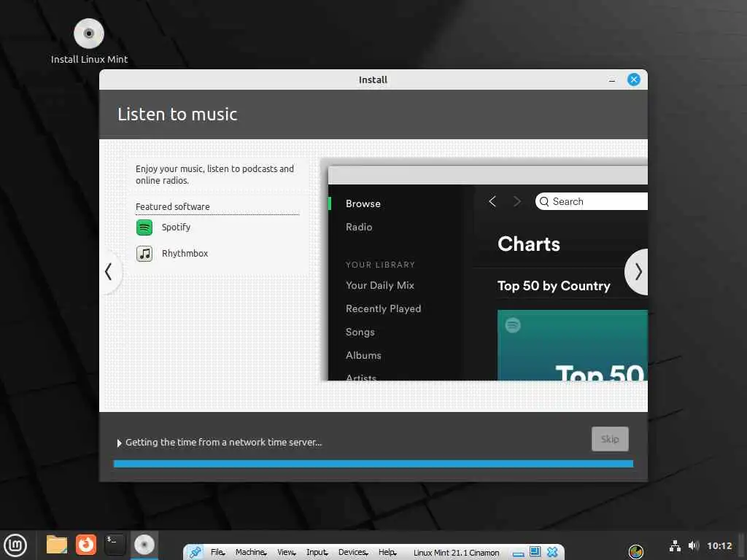Click the Listen to music title
This screenshot has height=560, width=747.
(x=177, y=114)
